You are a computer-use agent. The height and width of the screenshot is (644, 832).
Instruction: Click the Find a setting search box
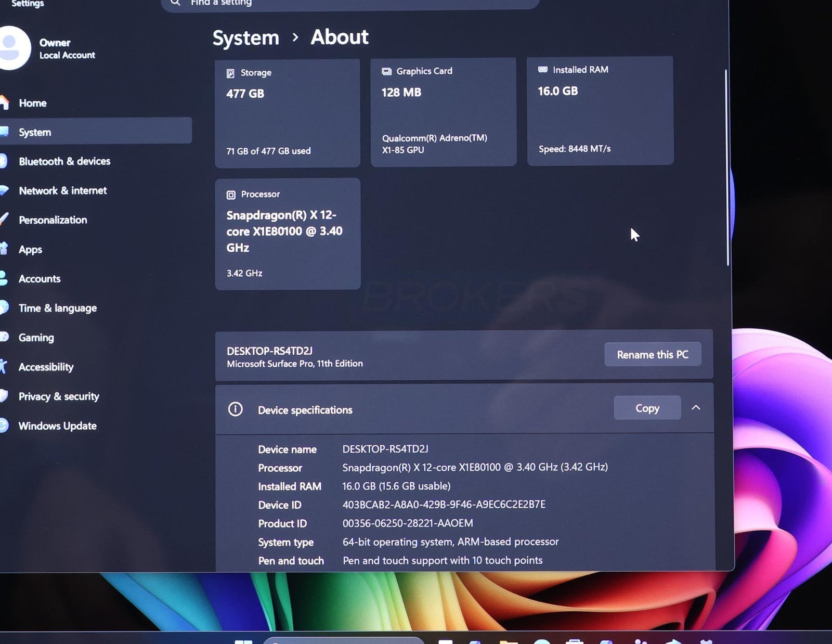tap(350, 3)
